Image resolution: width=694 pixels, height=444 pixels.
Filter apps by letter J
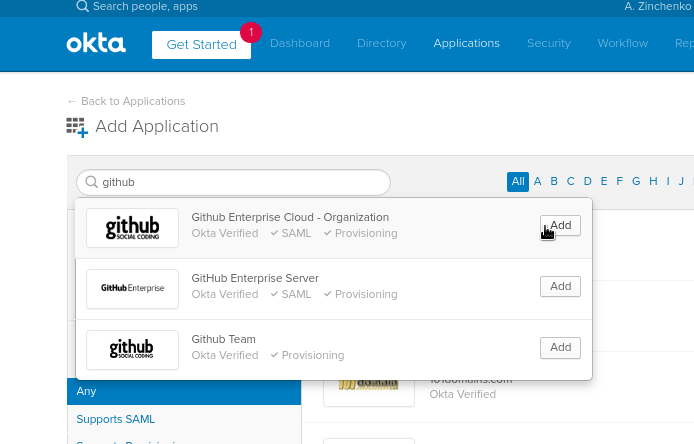tap(681, 181)
